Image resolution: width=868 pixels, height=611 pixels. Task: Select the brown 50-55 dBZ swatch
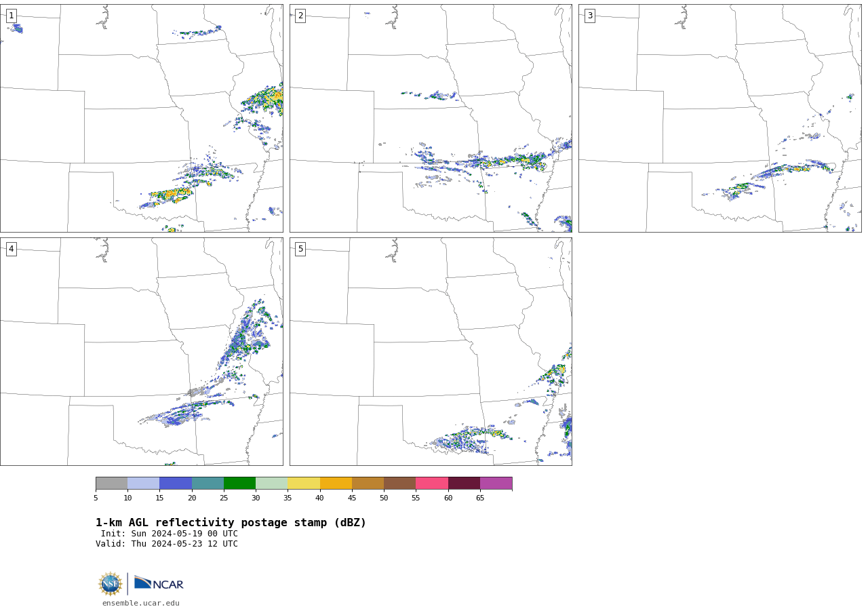click(400, 484)
